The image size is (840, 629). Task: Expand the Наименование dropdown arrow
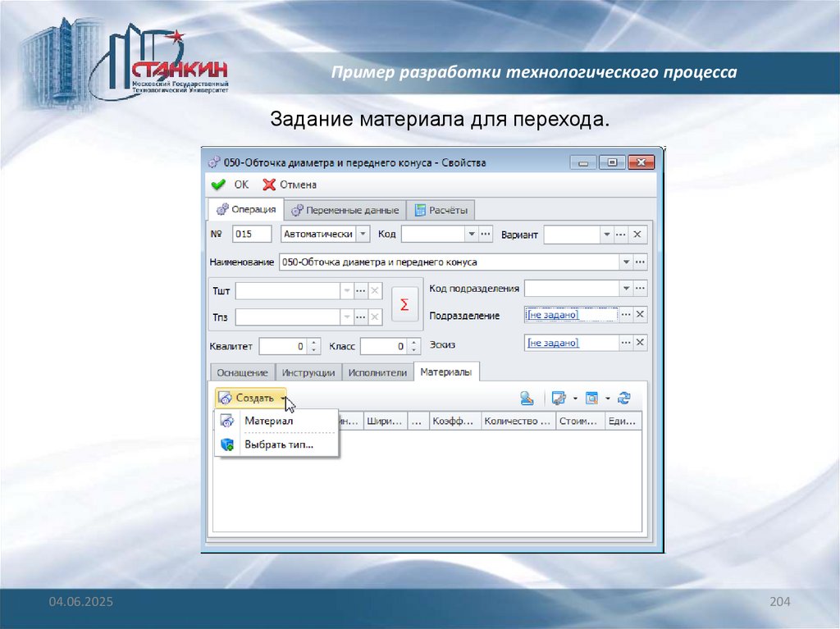tap(626, 262)
